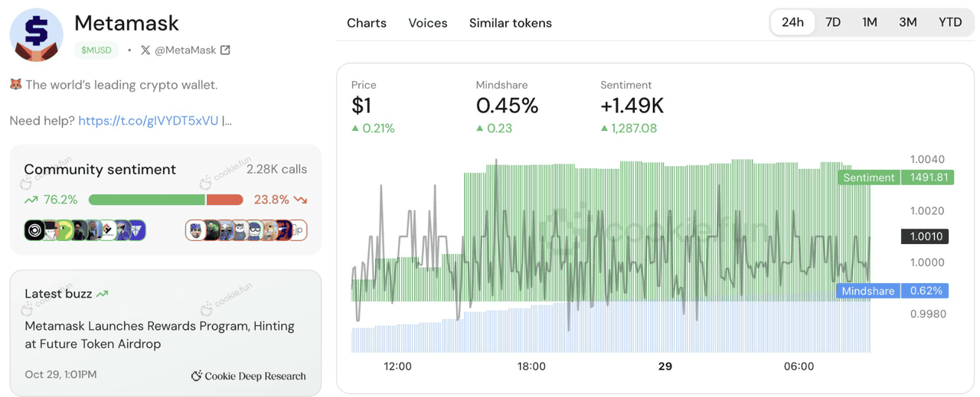Switch time range to 24h
The width and height of the screenshot is (980, 397).
click(792, 22)
